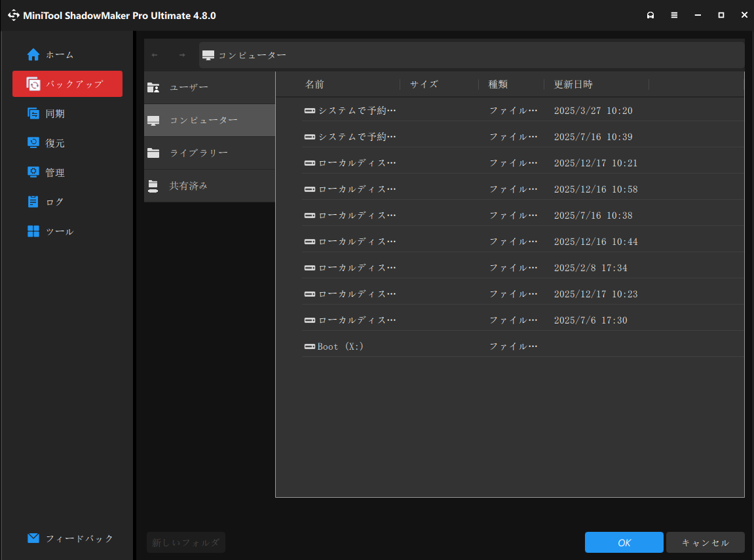The image size is (754, 560).
Task: Click the フィードバック icon at bottom left
Action: pos(33,538)
